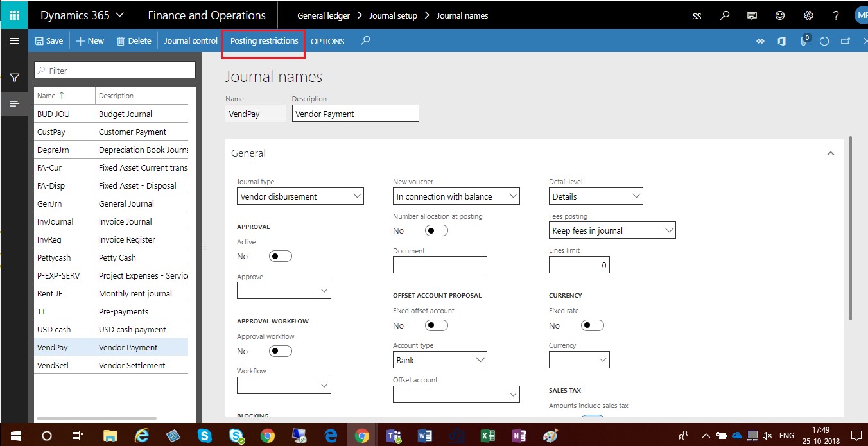Open OneNote from taskbar

[x=519, y=435]
